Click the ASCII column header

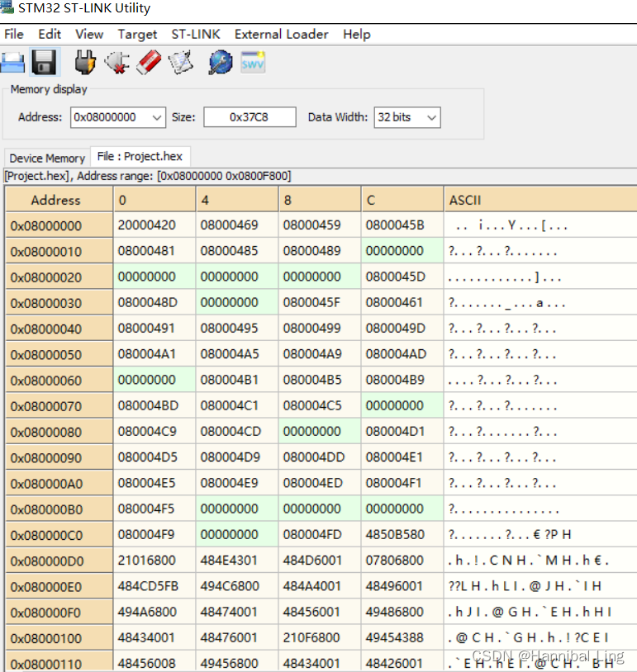[x=540, y=200]
